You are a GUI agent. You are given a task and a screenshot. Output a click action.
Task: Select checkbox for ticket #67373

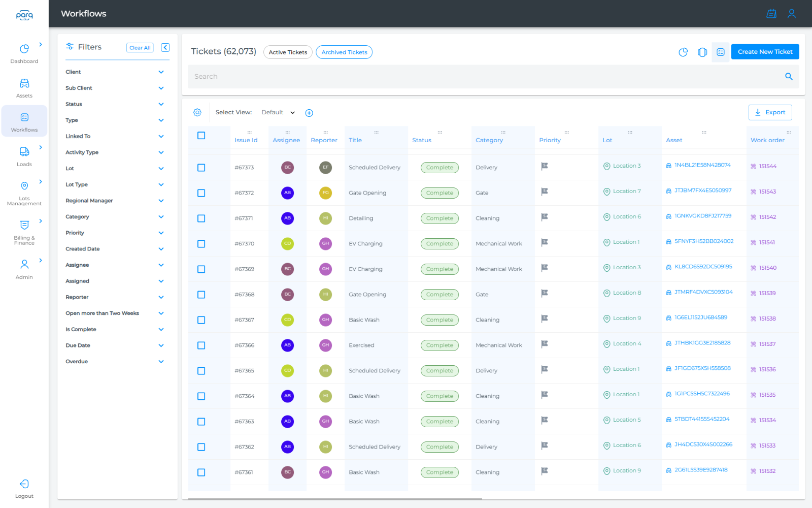point(201,168)
